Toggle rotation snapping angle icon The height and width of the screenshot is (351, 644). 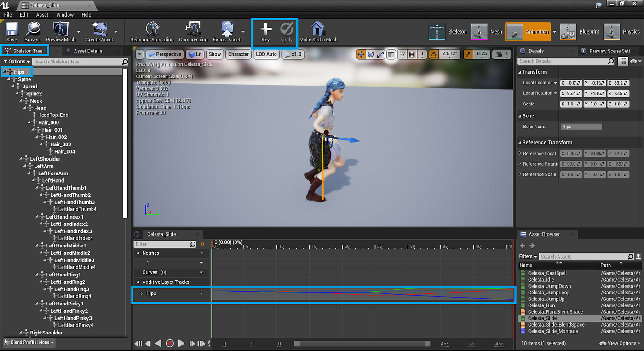(x=434, y=54)
